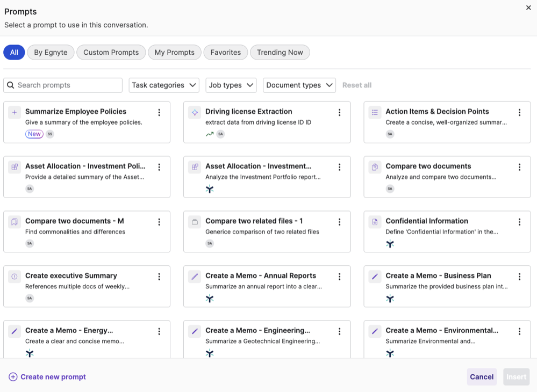Expand the Document types filter
This screenshot has width=537, height=392.
pyautogui.click(x=299, y=85)
